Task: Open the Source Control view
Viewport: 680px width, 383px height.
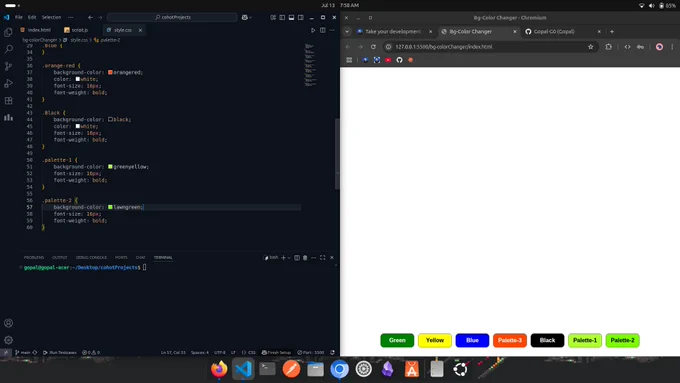Action: 8,66
